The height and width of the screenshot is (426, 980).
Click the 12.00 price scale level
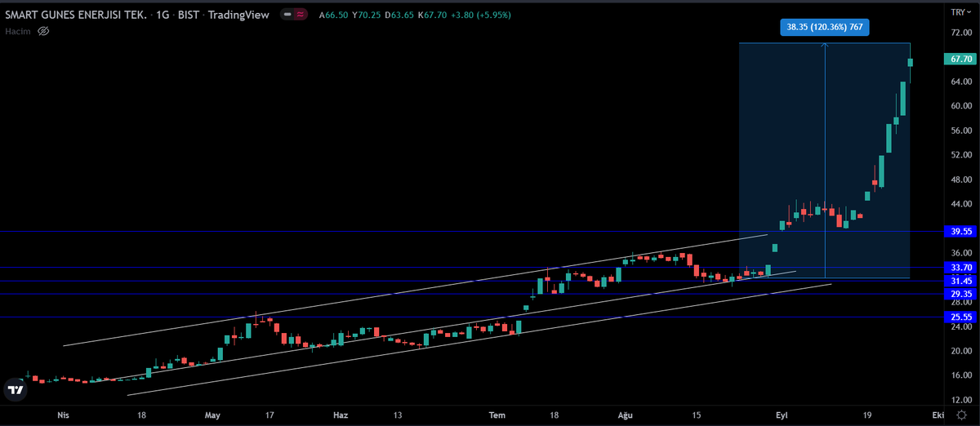[960, 400]
